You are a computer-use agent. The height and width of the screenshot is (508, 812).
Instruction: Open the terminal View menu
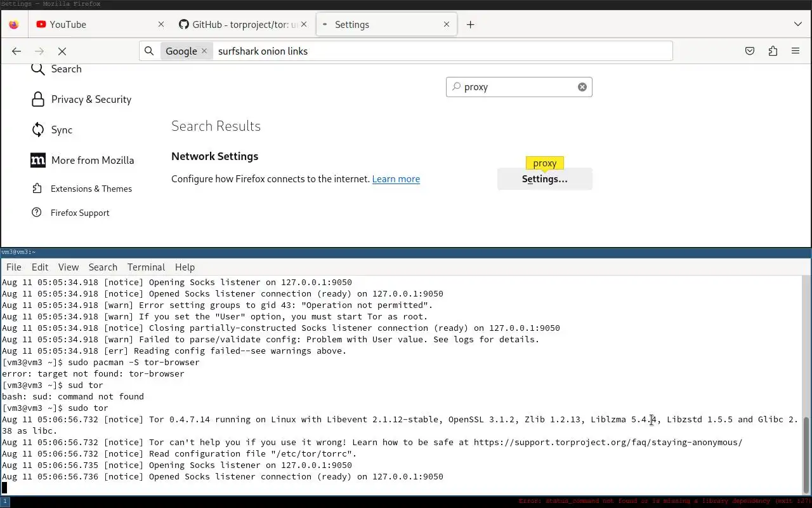point(68,267)
